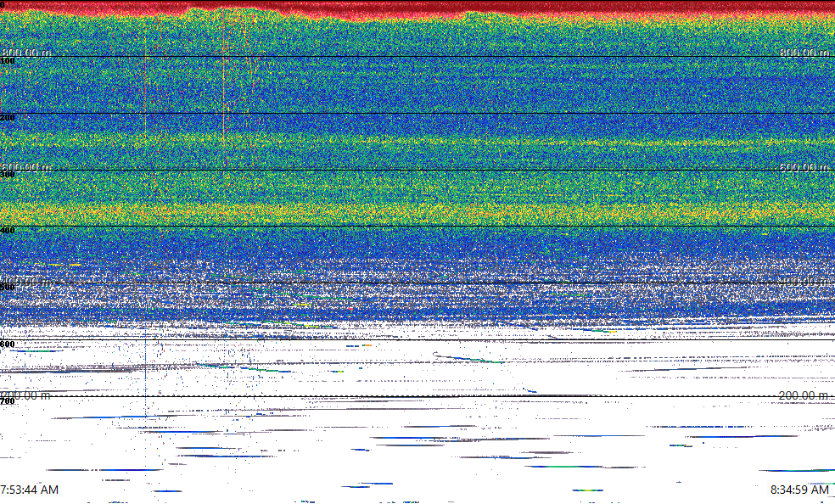This screenshot has width=835, height=504.
Task: Click the 200 depth label
Action: click(x=8, y=118)
